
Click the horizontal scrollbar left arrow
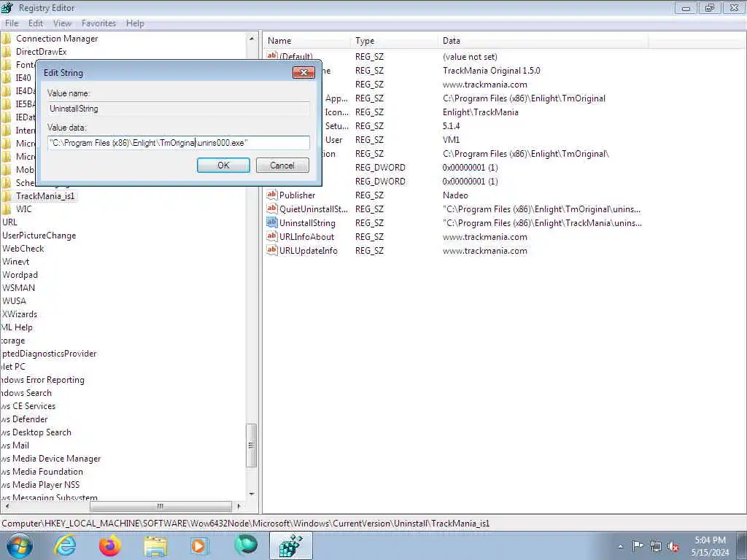coord(6,506)
